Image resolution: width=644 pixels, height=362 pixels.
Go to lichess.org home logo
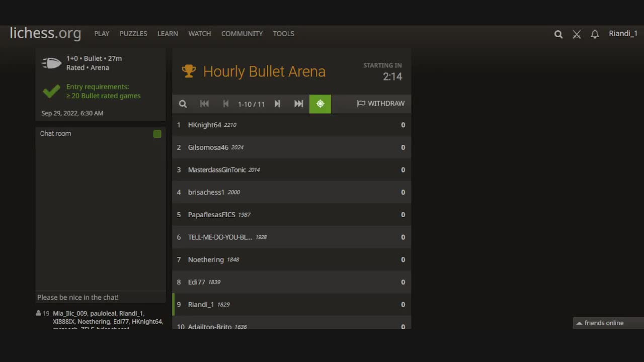(45, 33)
